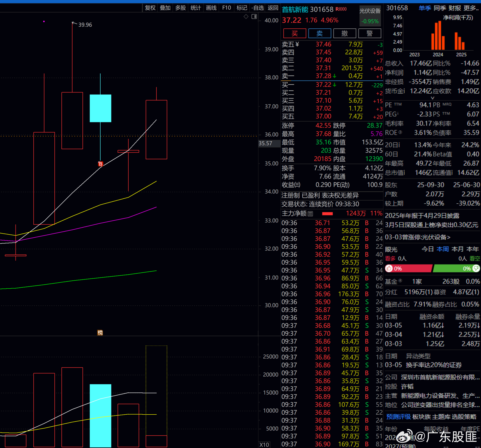The width and height of the screenshot is (481, 448).
Task: Click 返回 to go back
Action: [273, 8]
